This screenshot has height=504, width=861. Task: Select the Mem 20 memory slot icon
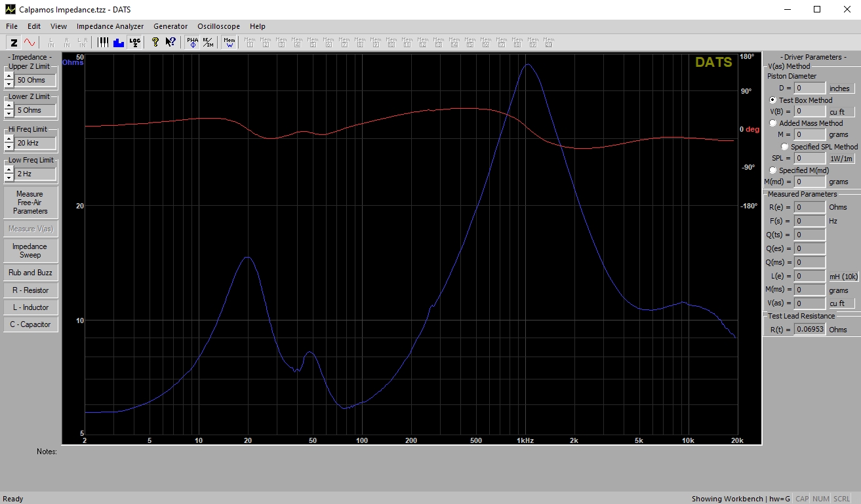coord(549,42)
